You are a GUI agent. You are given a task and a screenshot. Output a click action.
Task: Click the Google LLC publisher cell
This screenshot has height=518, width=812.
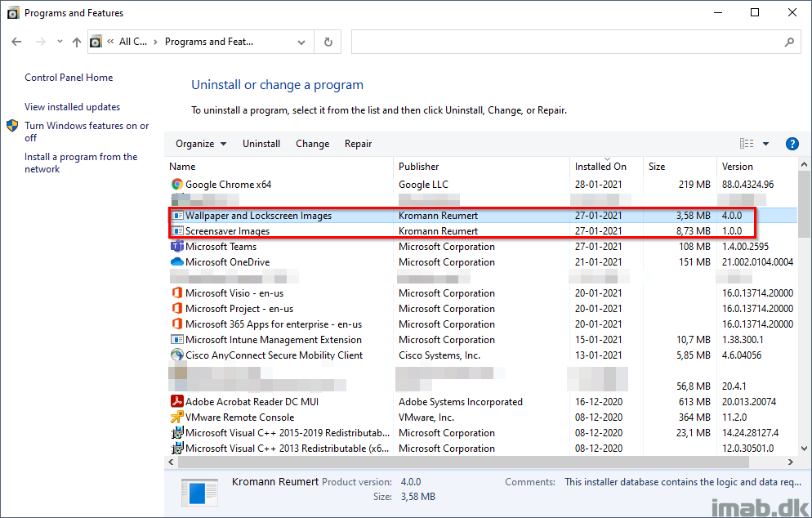click(x=424, y=185)
